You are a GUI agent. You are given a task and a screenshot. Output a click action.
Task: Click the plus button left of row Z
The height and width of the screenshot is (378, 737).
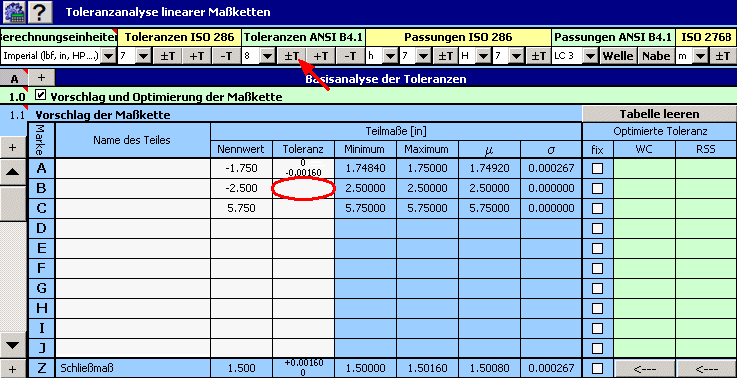(x=13, y=369)
